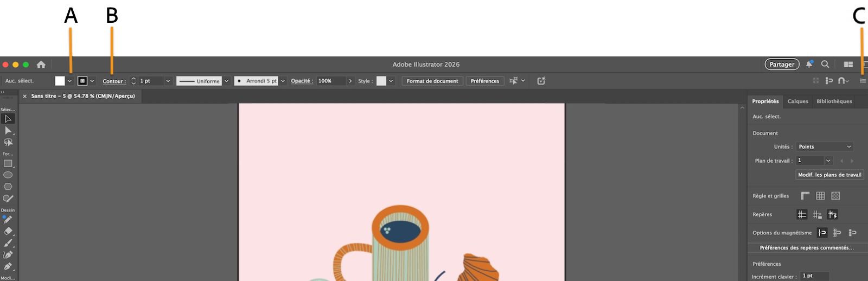Click the white fill color swatch

point(60,81)
